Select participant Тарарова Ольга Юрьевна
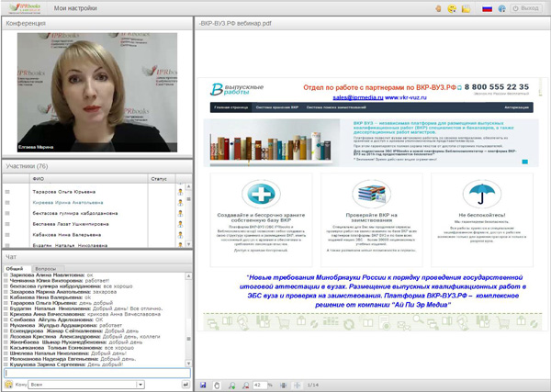 [64, 192]
